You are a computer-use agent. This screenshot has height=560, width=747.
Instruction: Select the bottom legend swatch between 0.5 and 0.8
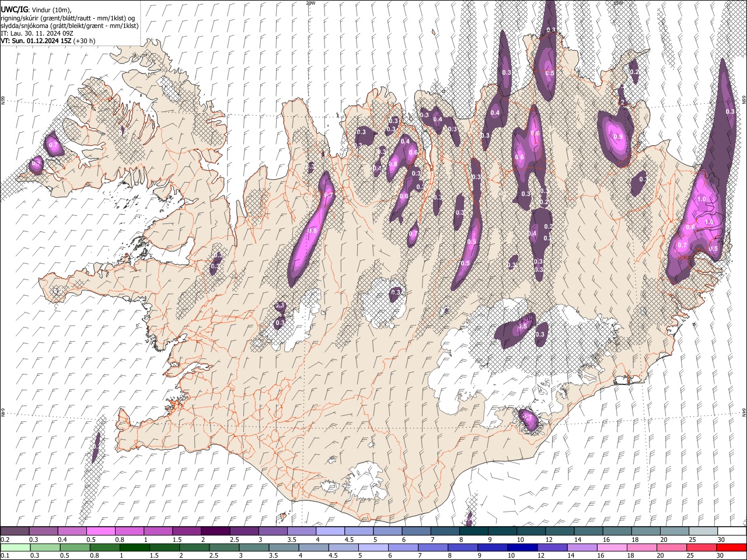tap(75, 547)
